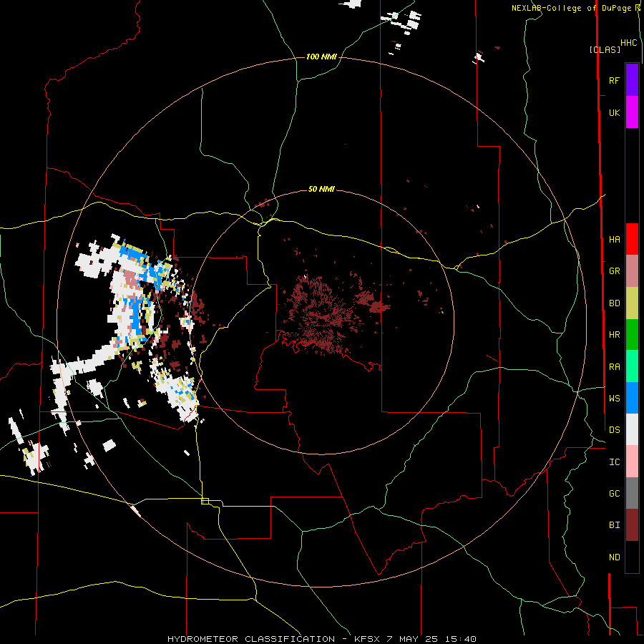Click the BI legend label
Viewport: 644px width, 644px height.
click(614, 525)
